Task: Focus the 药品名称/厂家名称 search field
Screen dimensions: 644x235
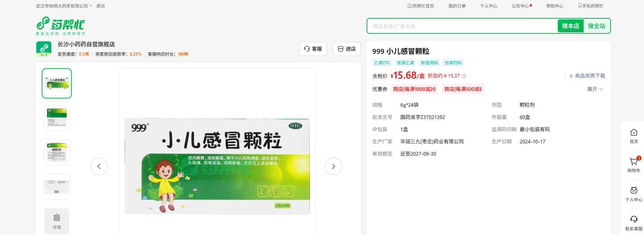Action: pyautogui.click(x=462, y=26)
